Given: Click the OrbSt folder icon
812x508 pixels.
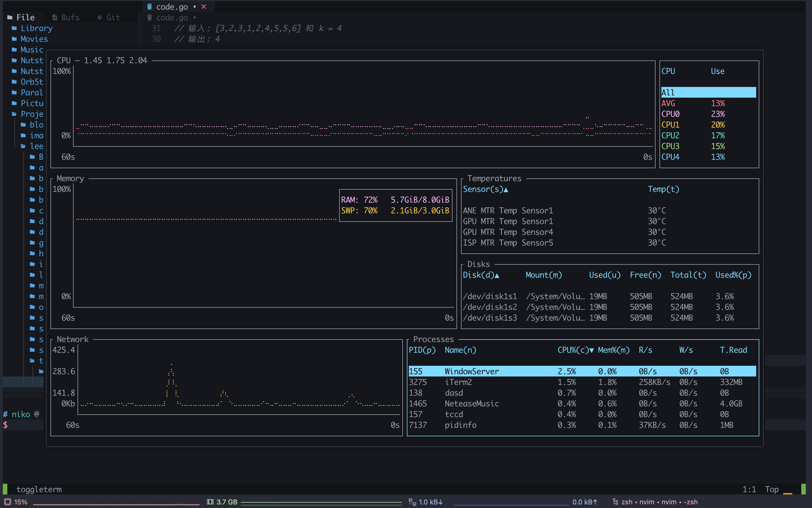Looking at the screenshot, I should tap(14, 82).
